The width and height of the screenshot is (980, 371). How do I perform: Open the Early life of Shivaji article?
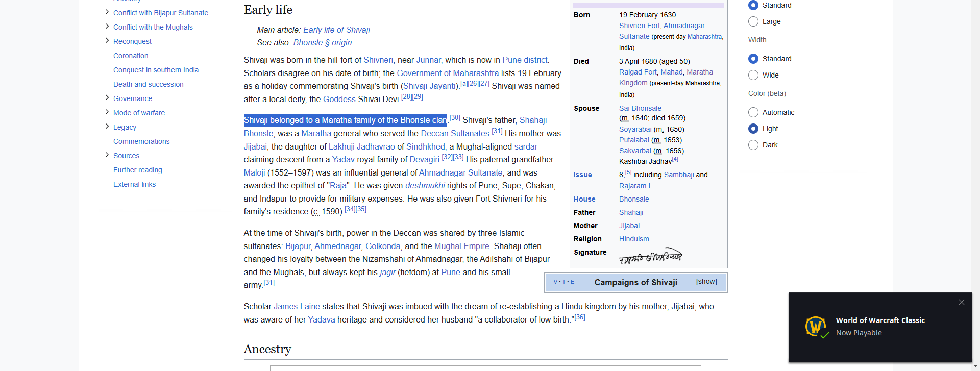[x=336, y=30]
